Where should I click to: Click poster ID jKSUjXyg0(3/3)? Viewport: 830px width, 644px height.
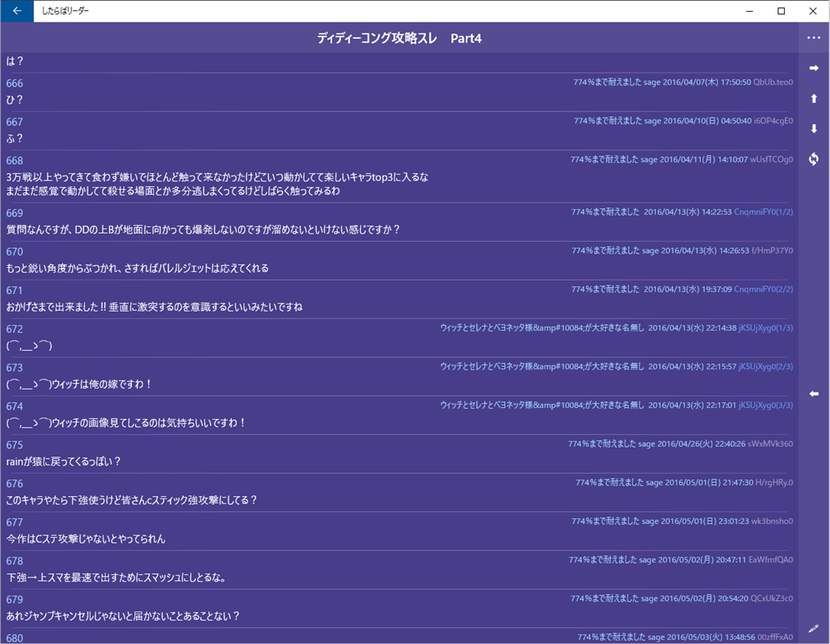pyautogui.click(x=766, y=405)
